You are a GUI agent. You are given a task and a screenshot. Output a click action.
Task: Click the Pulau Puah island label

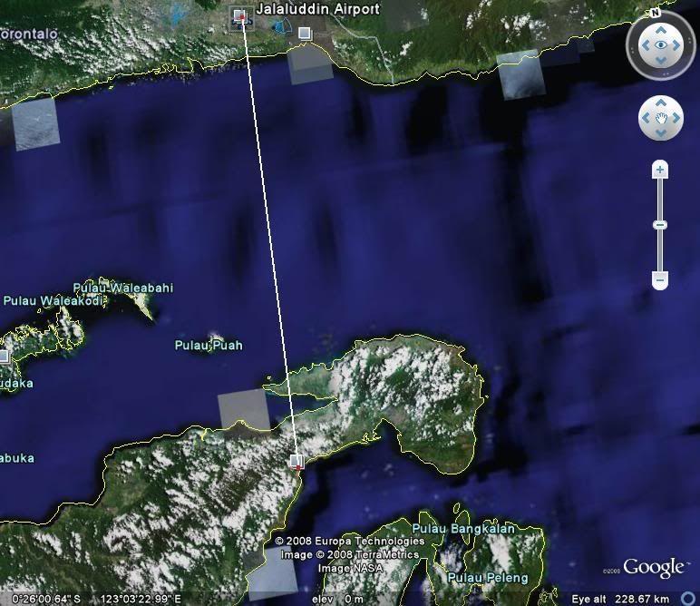tap(209, 346)
